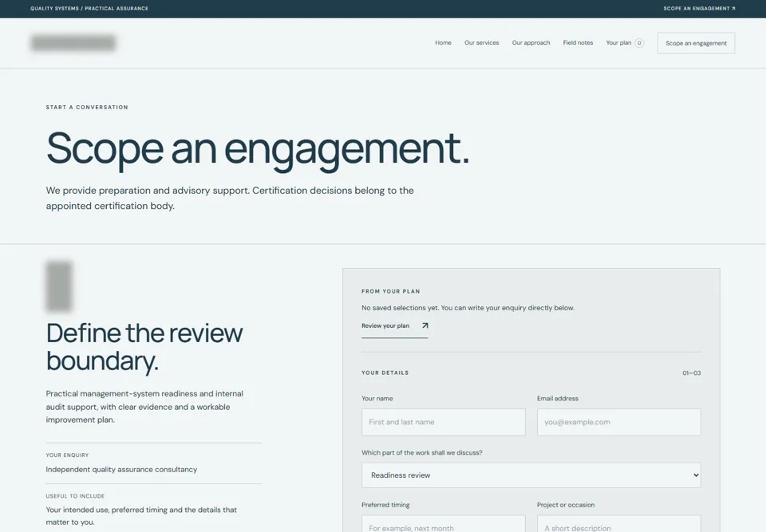
Task: Click the 'YOUR ENQUIRY' label
Action: 67,455
